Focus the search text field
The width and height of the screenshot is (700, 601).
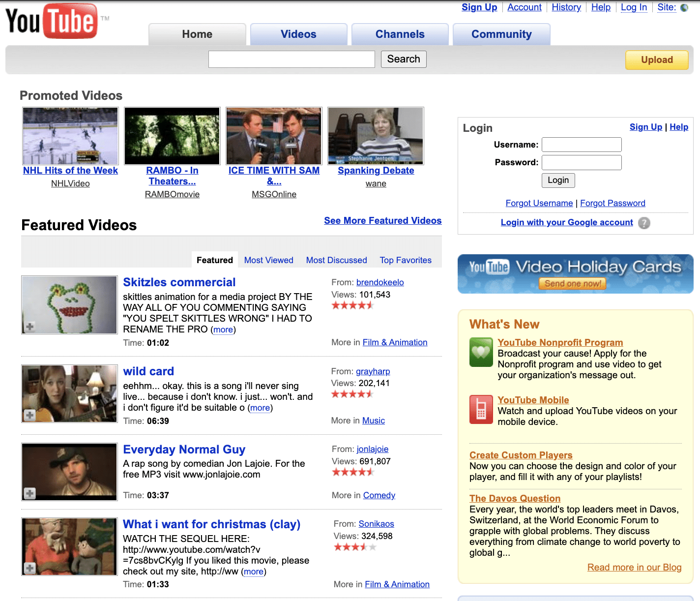coord(292,59)
